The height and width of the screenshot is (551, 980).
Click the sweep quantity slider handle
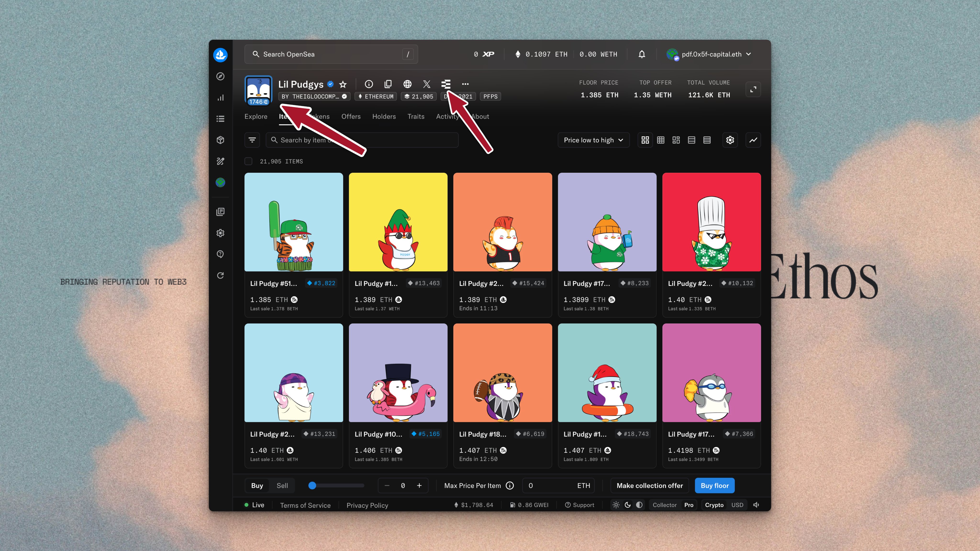point(312,485)
